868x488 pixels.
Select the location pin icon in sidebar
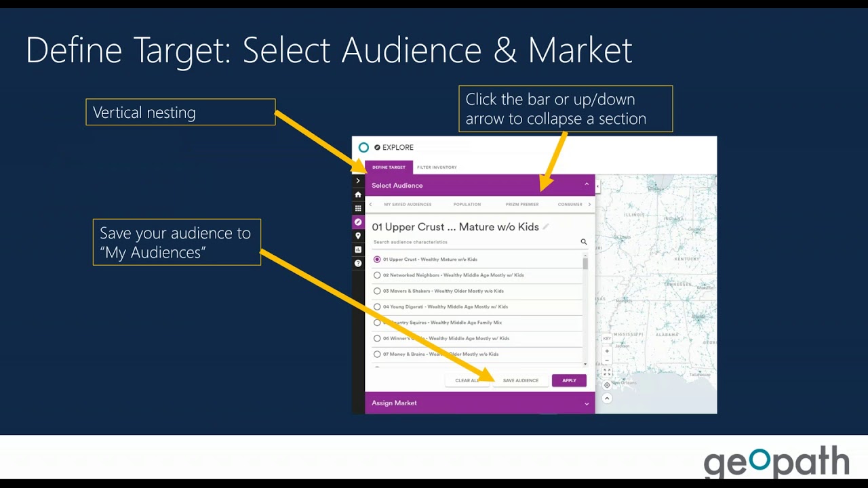pos(358,235)
